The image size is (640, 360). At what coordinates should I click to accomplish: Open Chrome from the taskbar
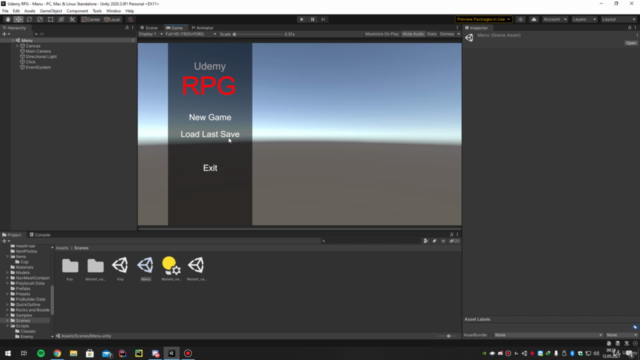[57, 353]
